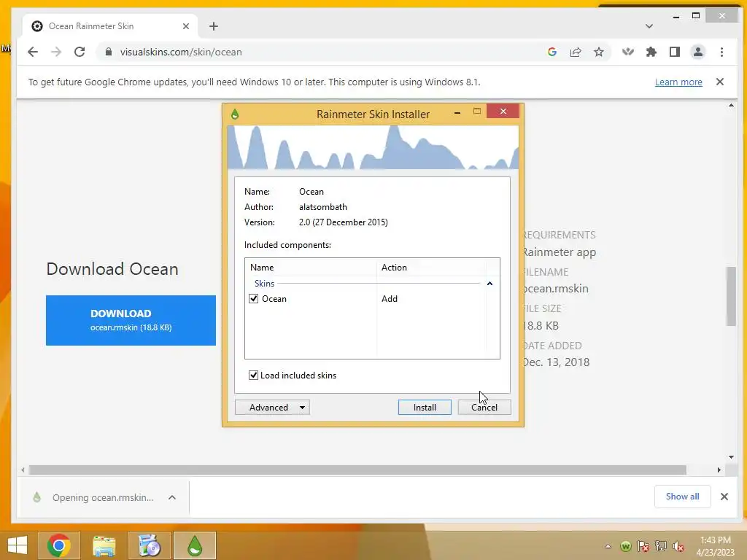Click the Google icon in address bar
Screen dimensions: 747x560
tap(552, 52)
